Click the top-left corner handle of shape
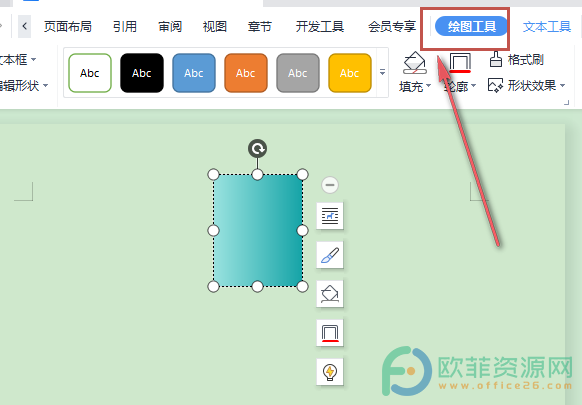The height and width of the screenshot is (405, 582). [213, 174]
